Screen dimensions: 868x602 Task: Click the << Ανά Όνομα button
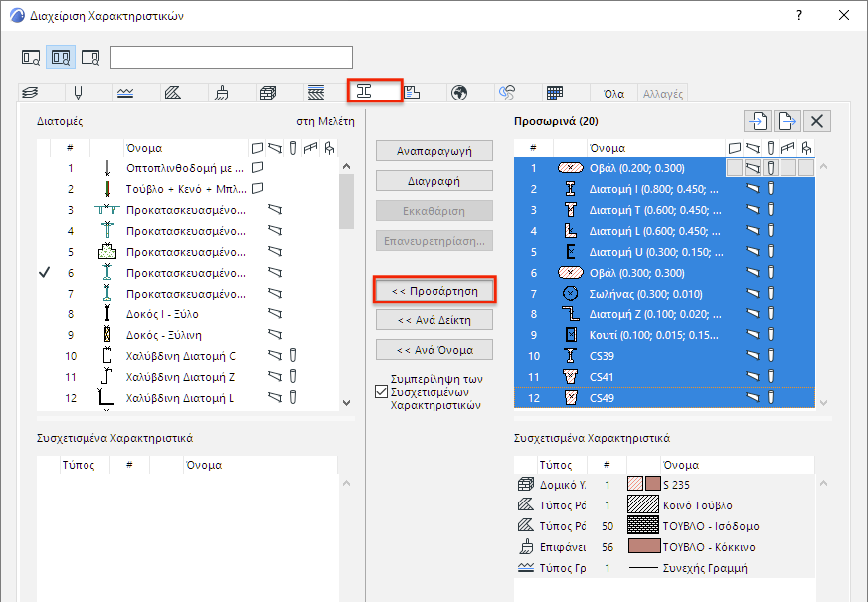point(434,350)
